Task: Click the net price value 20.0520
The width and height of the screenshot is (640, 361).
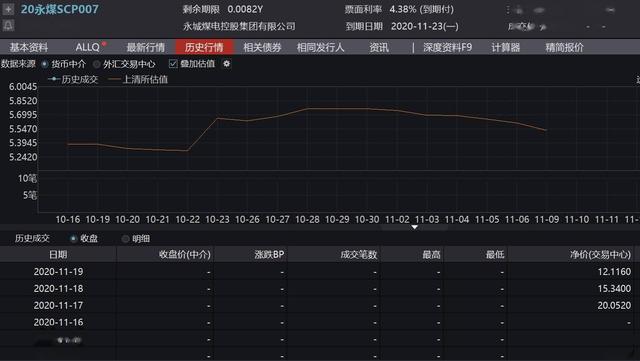Action: click(x=614, y=305)
